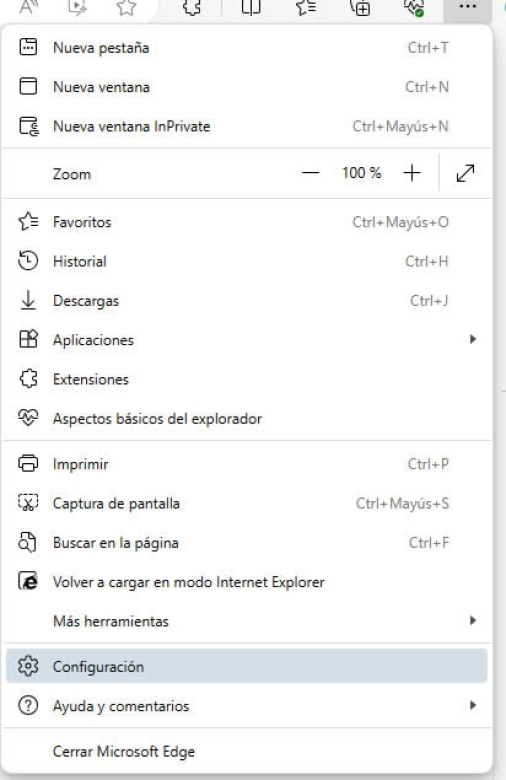The image size is (506, 780).
Task: Choose Historial menu entry
Action: pyautogui.click(x=247, y=261)
